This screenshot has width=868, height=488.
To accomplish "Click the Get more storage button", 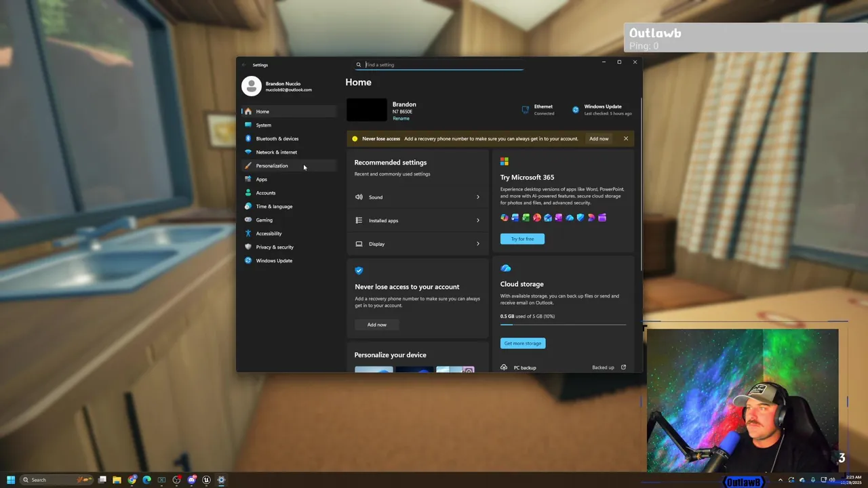I will click(x=523, y=343).
